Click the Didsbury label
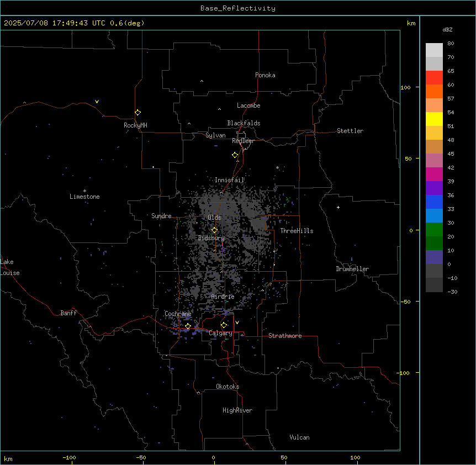The image size is (476, 465). (211, 238)
